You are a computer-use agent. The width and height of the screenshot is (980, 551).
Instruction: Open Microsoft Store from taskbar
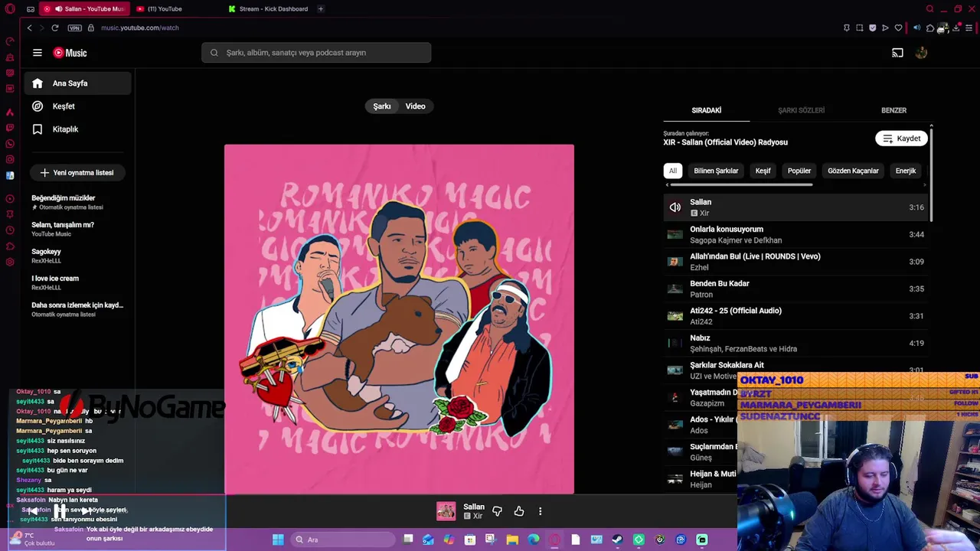(470, 540)
